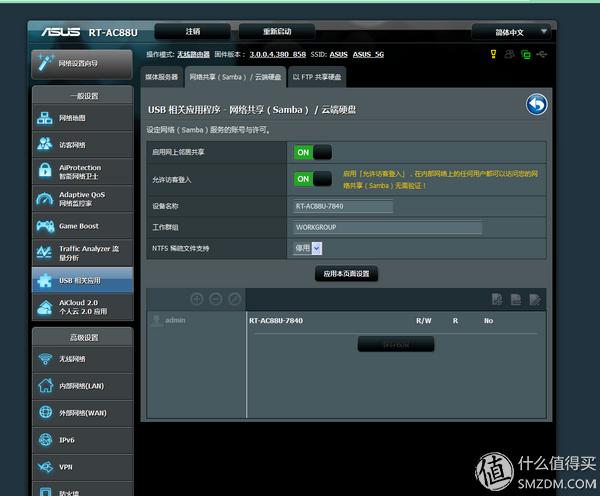Select USB application puzzle icon

tap(44, 281)
